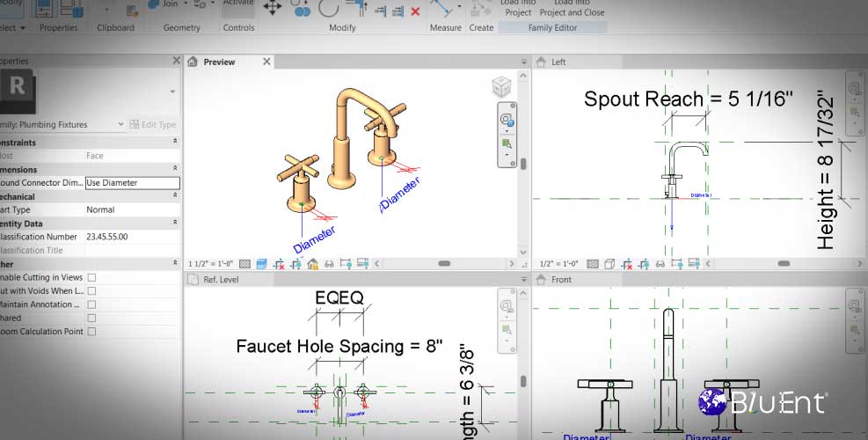This screenshot has height=440, width=868.
Task: Select the Move tool in Modify panel
Action: point(273,8)
